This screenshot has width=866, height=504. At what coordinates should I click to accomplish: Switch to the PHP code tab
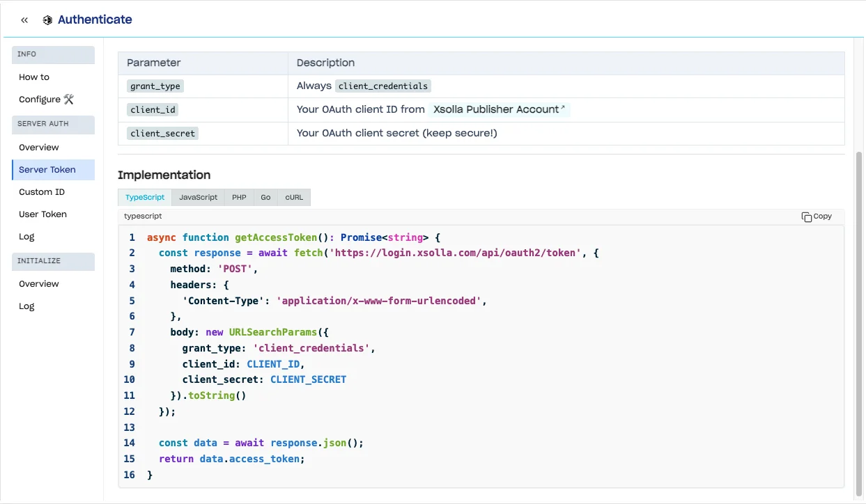[239, 198]
